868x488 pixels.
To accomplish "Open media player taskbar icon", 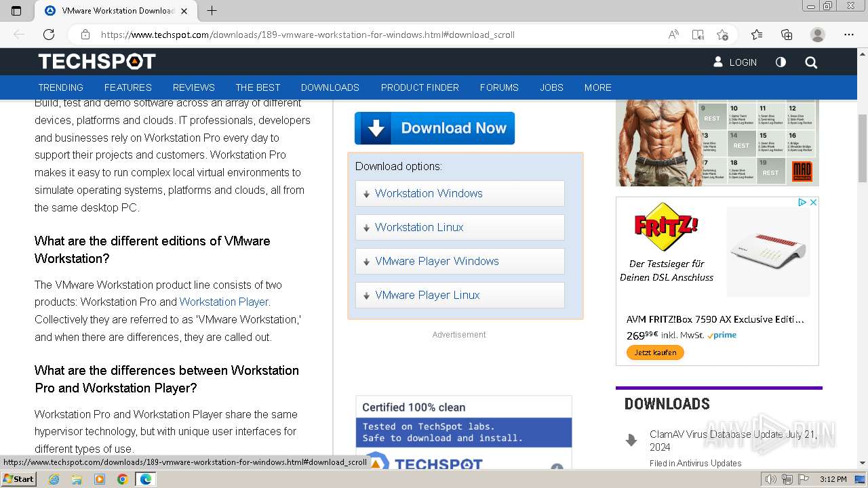I will point(100,479).
